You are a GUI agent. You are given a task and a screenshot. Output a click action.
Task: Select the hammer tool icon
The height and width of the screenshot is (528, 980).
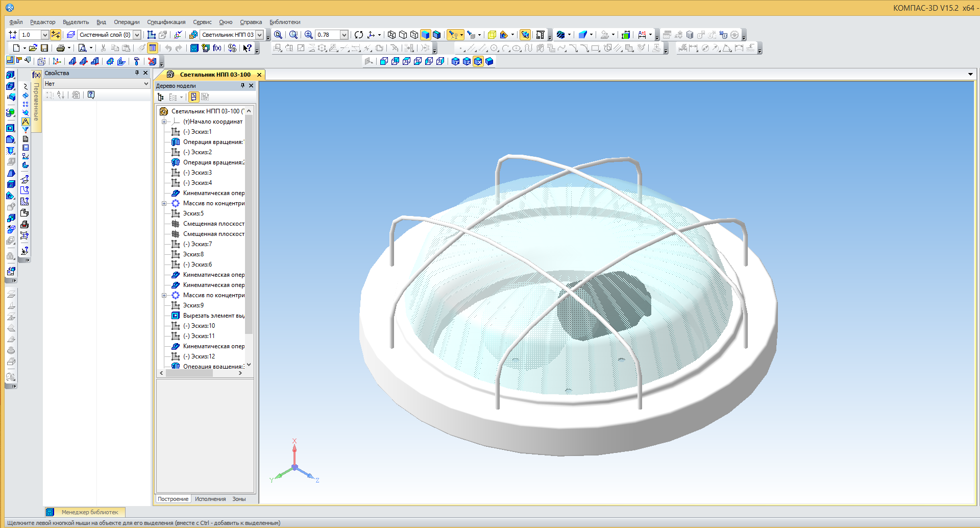136,61
